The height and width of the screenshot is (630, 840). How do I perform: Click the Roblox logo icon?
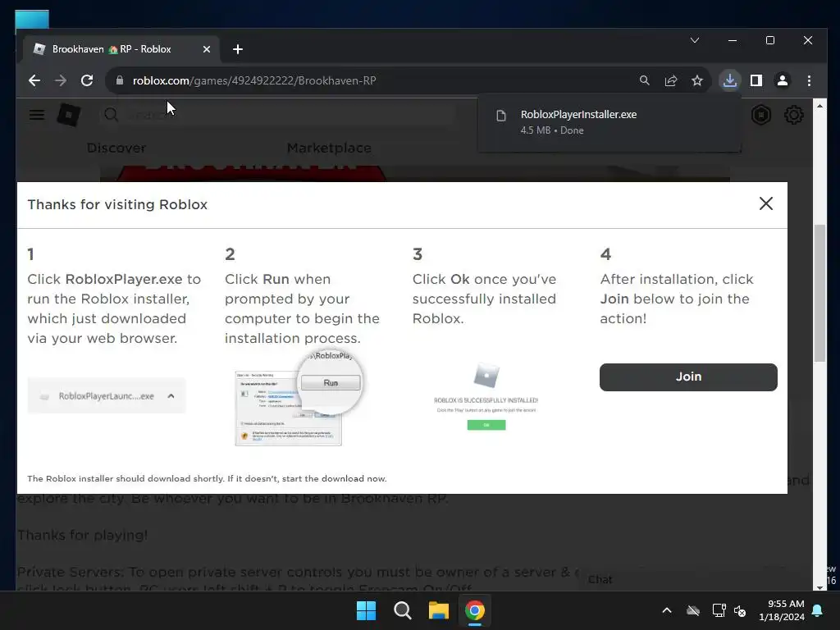tap(69, 115)
